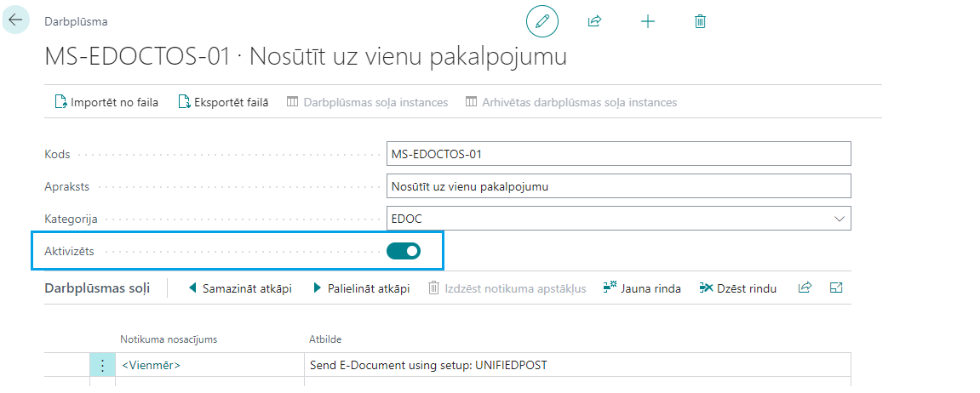Click the pencil edit icon
Screen dimensions: 980x393
[542, 21]
